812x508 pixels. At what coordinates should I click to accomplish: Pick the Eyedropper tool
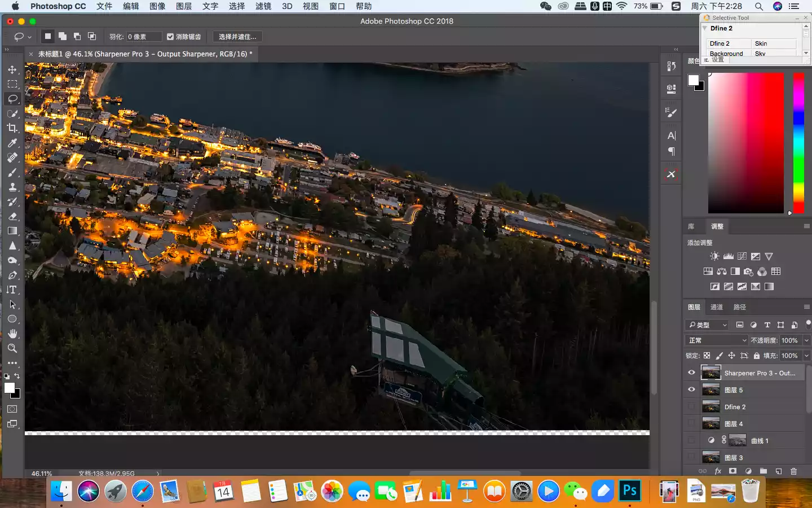pyautogui.click(x=12, y=143)
